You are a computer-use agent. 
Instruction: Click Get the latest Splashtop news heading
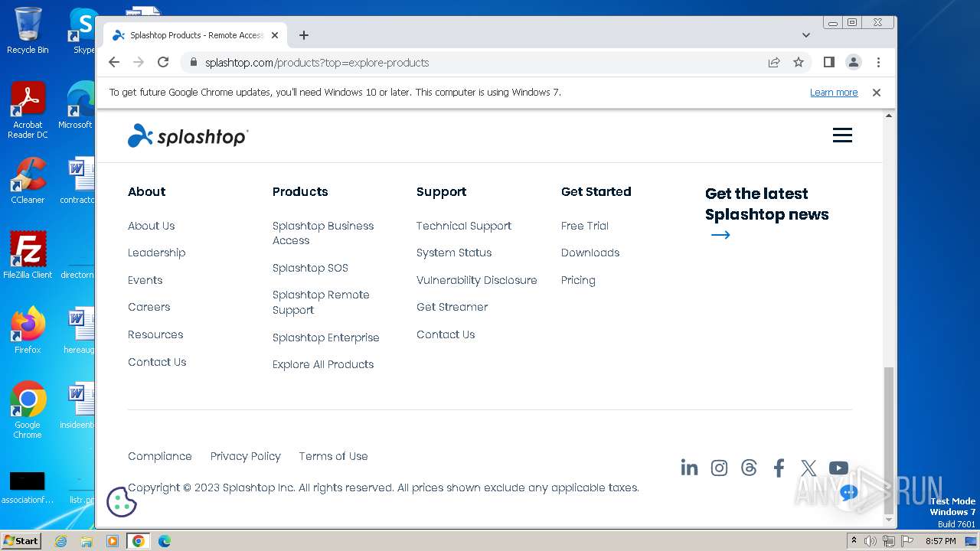tap(767, 204)
